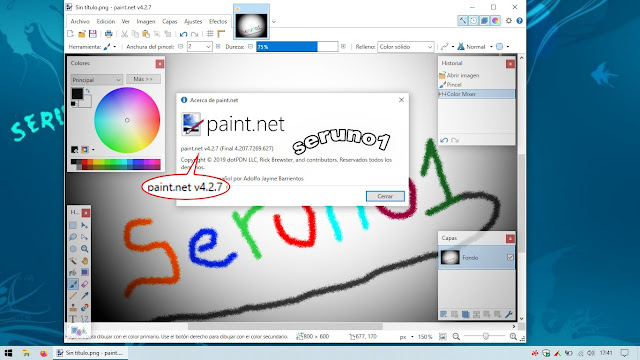Open the Efectos menu
The height and width of the screenshot is (360, 640).
click(218, 21)
